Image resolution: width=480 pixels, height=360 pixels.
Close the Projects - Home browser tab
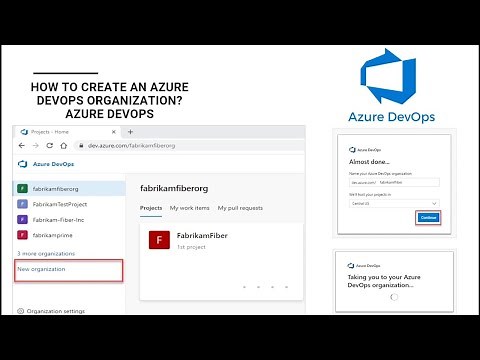(114, 132)
